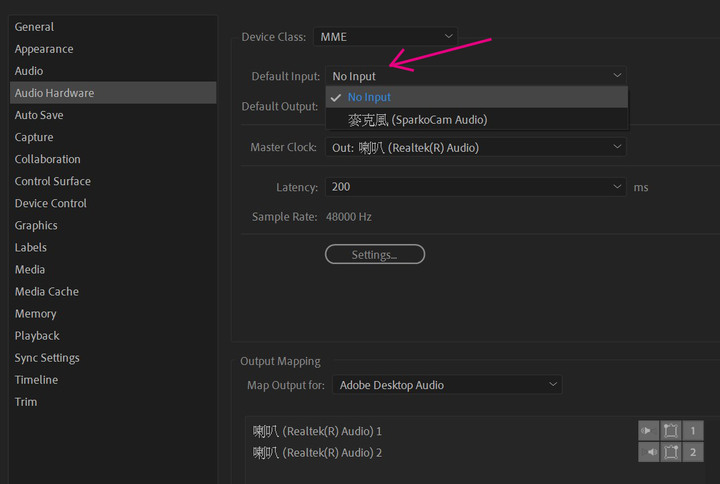Image resolution: width=720 pixels, height=484 pixels.
Task: Expand the Master Clock dropdown
Action: point(476,147)
